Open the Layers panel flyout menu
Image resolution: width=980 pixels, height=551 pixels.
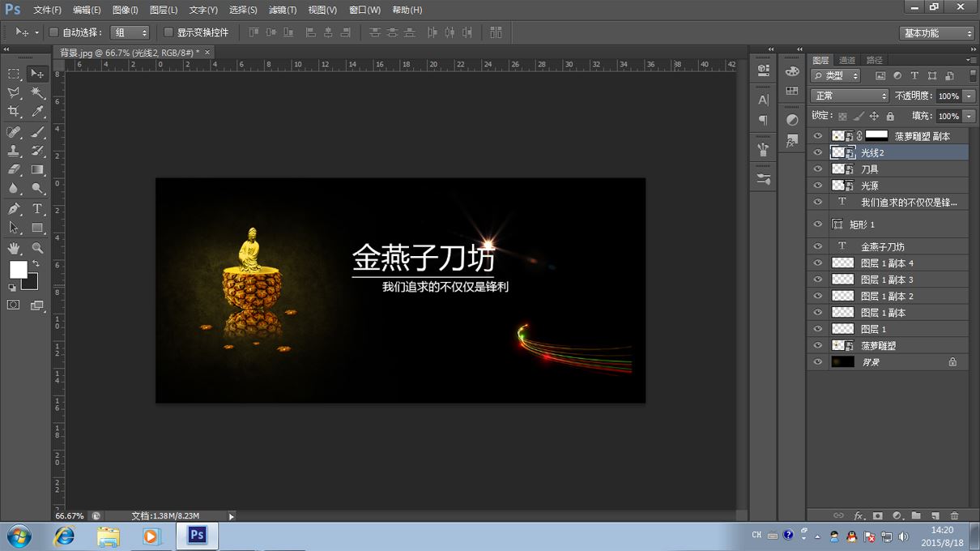[x=971, y=60]
